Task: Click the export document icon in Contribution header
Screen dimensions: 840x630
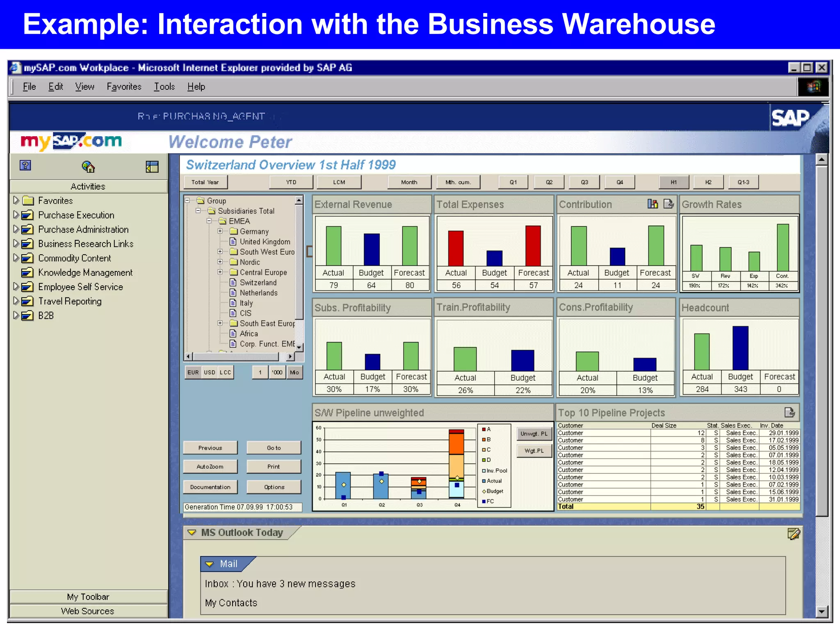Action: tap(669, 204)
